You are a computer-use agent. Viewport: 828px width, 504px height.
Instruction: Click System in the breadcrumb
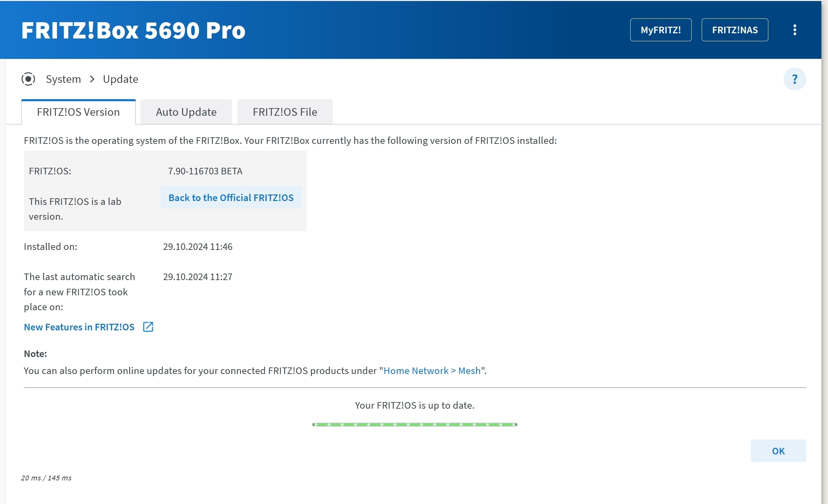[x=63, y=79]
